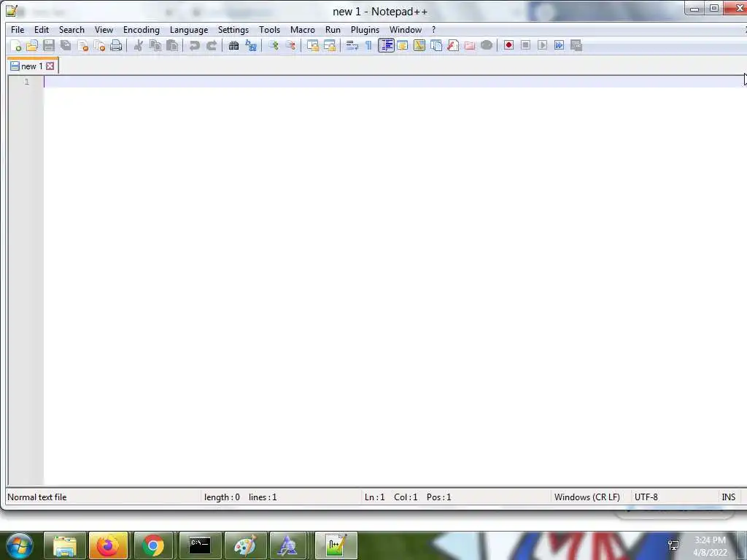The image size is (747, 560).
Task: Open the Run menu
Action: click(333, 29)
